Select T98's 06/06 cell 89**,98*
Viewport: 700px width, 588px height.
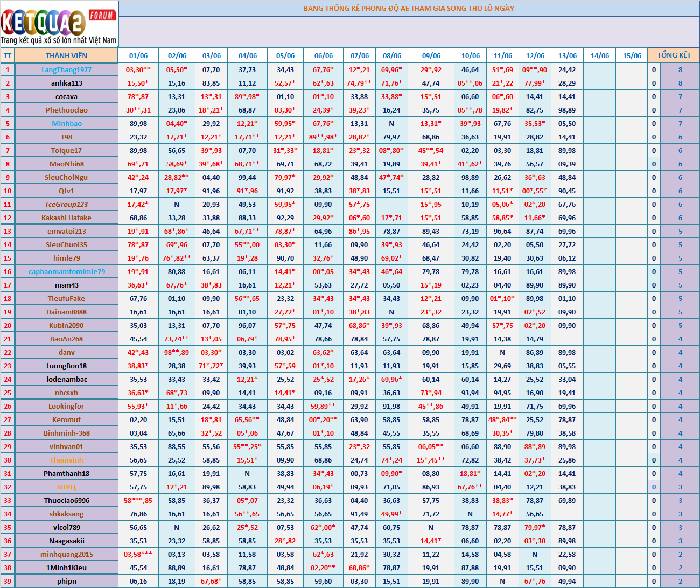pos(323,137)
